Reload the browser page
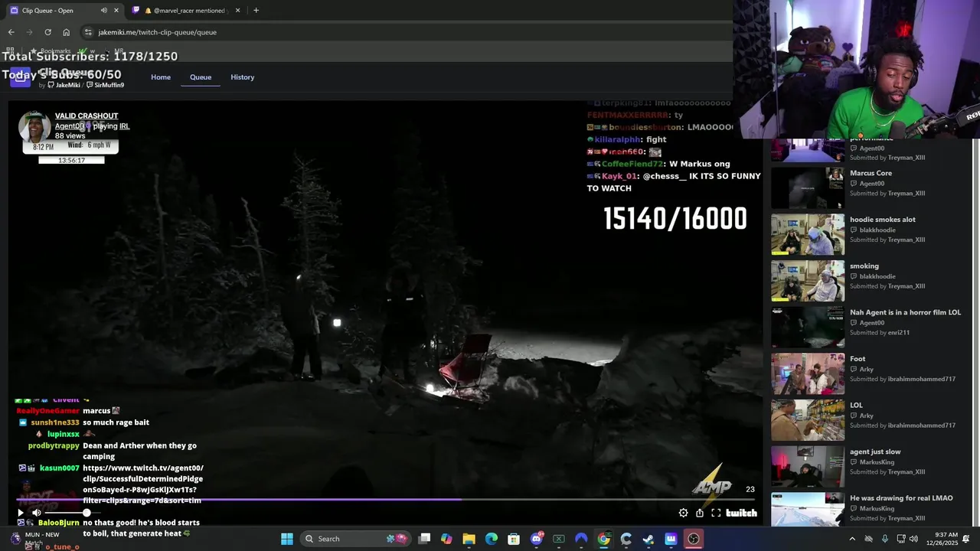This screenshot has height=551, width=980. coord(47,32)
